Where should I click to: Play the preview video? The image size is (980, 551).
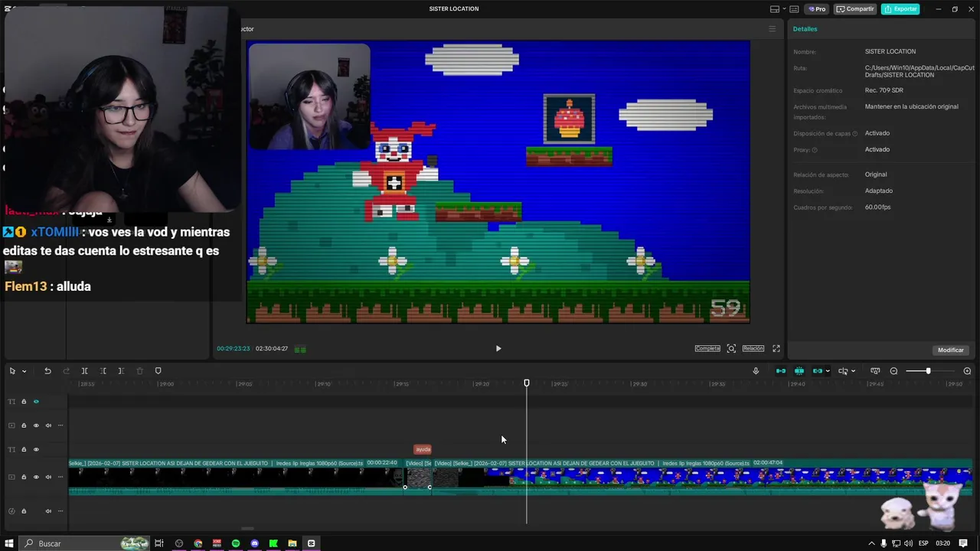click(x=498, y=348)
